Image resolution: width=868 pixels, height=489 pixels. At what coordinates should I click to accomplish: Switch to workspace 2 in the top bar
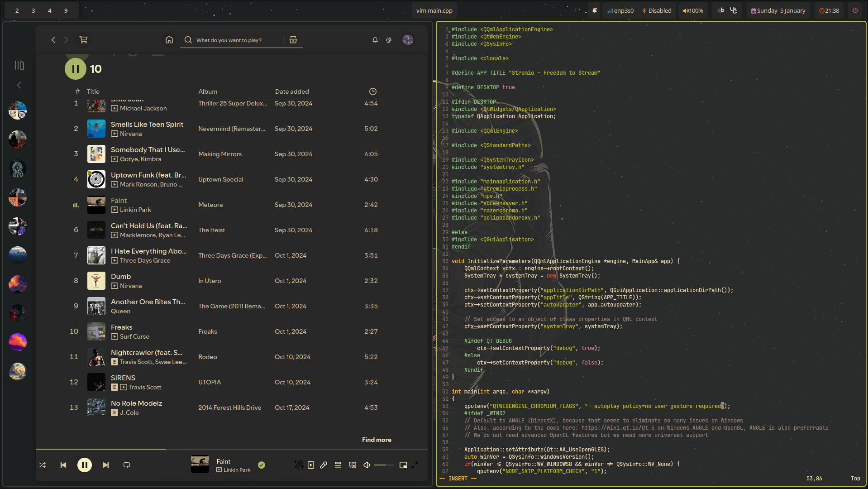(17, 10)
